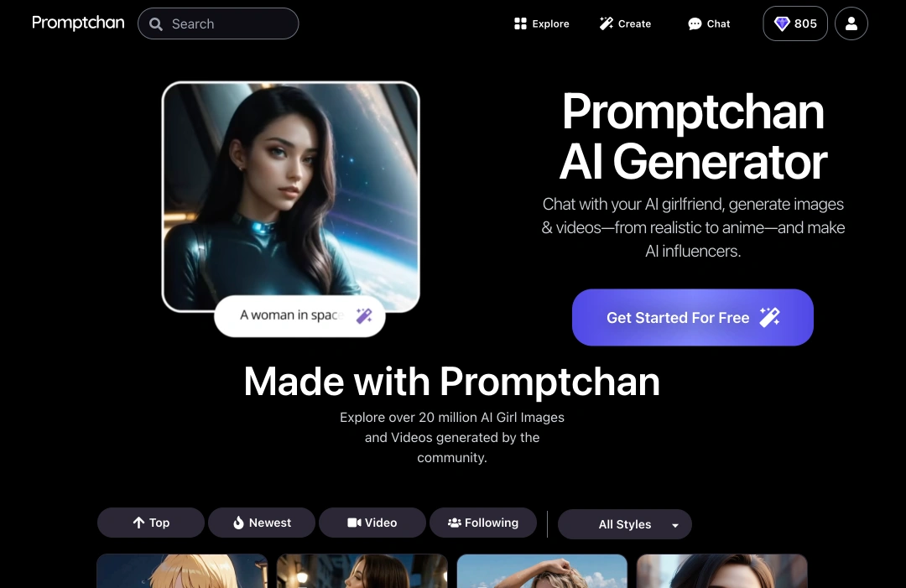
Task: Open the blonde anime character thumbnail
Action: pos(182,571)
